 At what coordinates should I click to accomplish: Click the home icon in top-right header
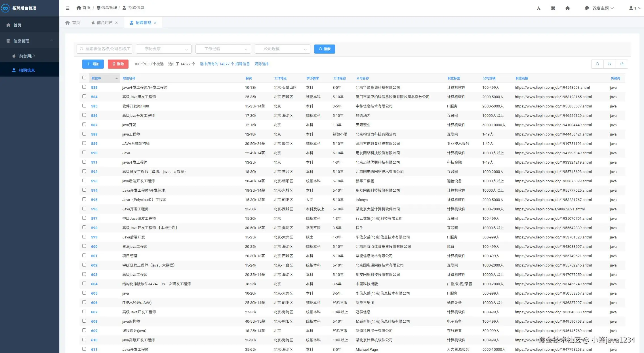coord(567,8)
